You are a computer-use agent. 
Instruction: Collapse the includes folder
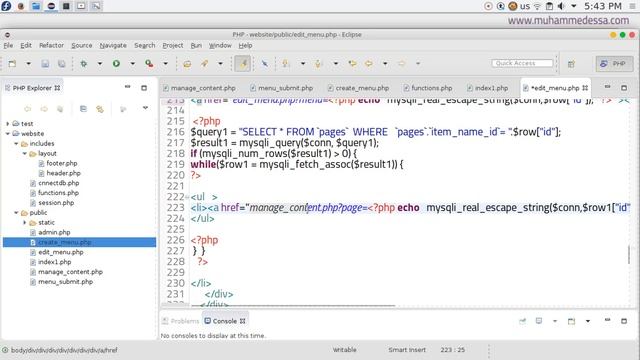pos(16,143)
